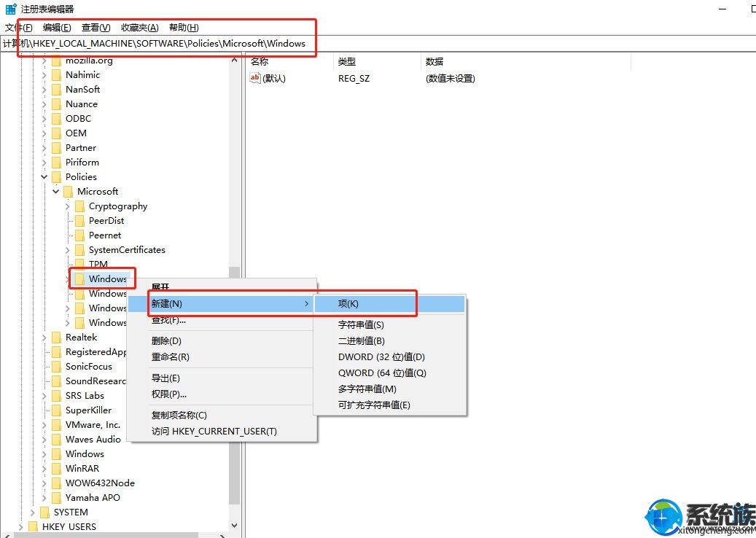Open the 文件(F) menu
Viewport: 756px width, 538px height.
click(19, 28)
